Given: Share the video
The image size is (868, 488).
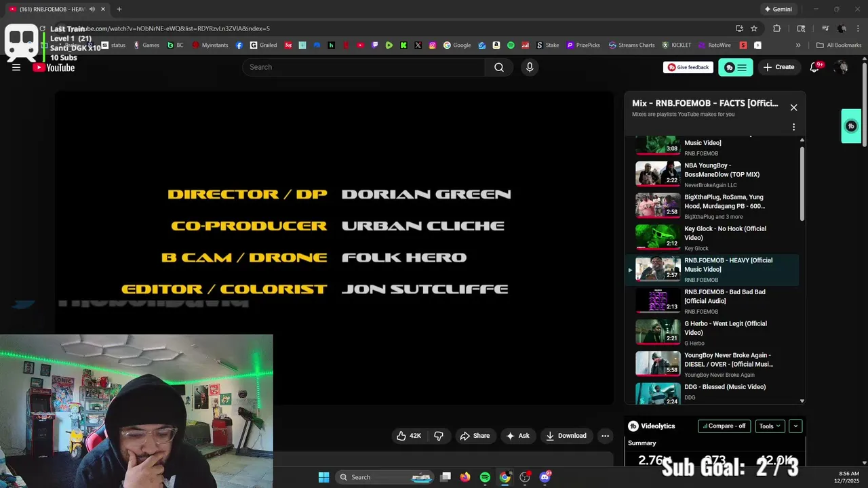Looking at the screenshot, I should tap(475, 436).
